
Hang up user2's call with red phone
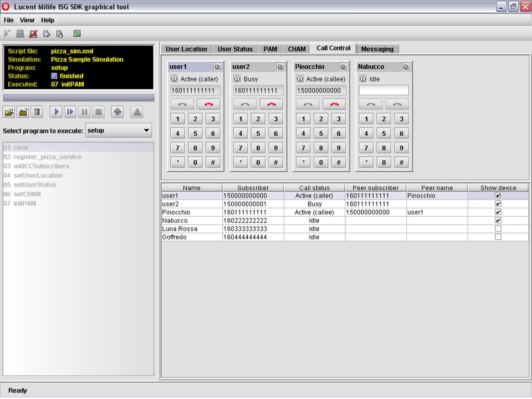click(272, 104)
